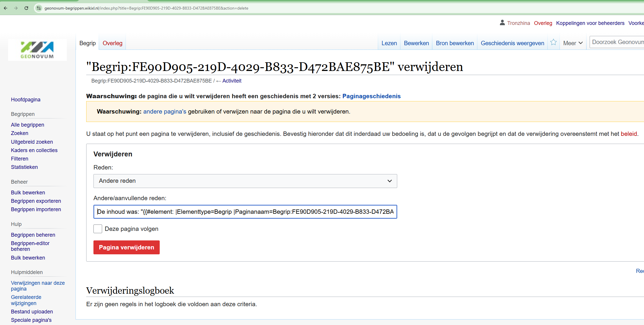Screen dimensions: 644x325
Task: Follow the 'andere pagina's' link
Action: tap(165, 112)
